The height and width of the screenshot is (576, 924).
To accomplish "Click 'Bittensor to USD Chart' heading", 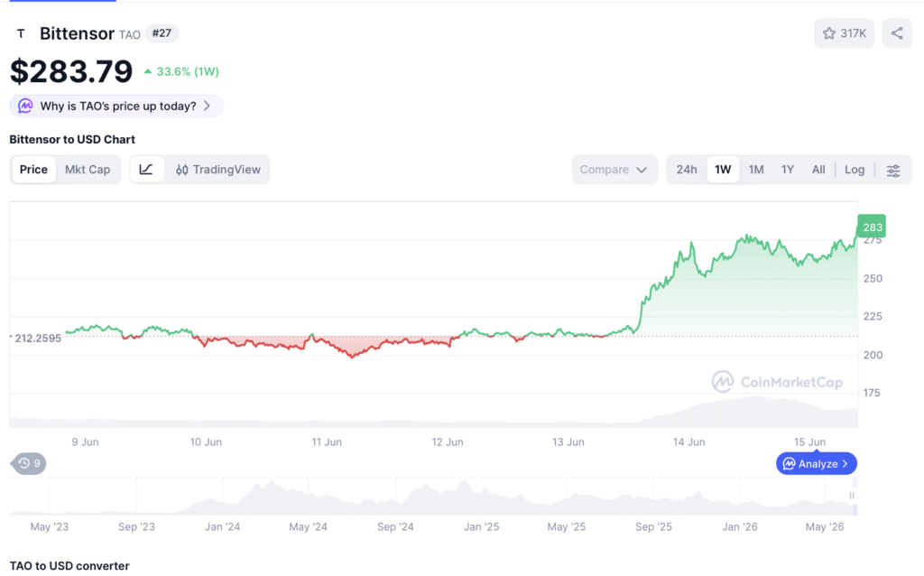I will [x=72, y=140].
